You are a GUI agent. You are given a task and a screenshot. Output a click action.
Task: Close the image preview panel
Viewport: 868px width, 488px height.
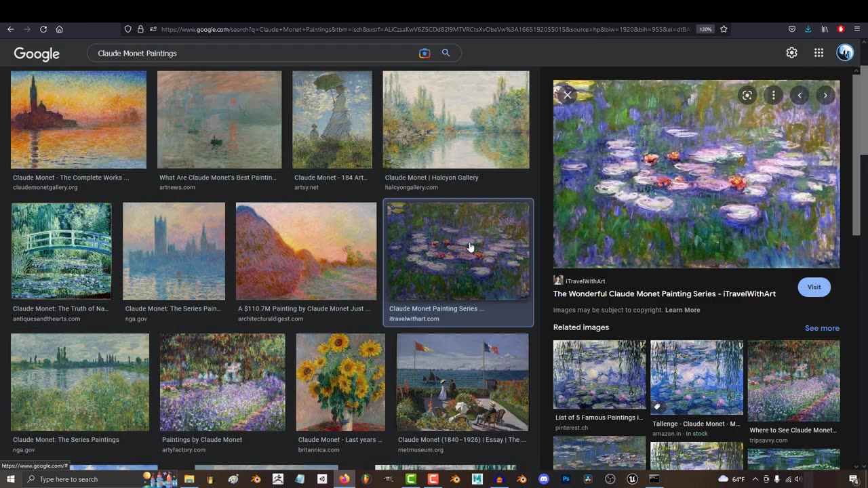(568, 95)
